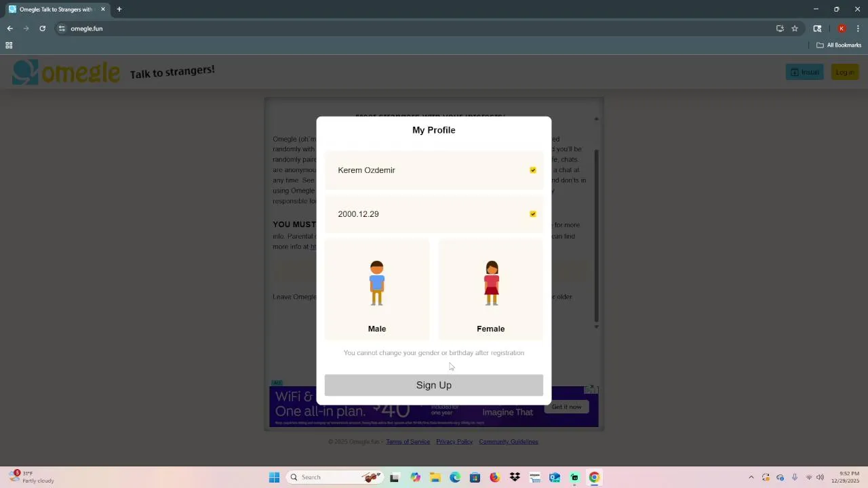Reload the omegle.fun page
Image resolution: width=868 pixels, height=488 pixels.
pos(42,28)
